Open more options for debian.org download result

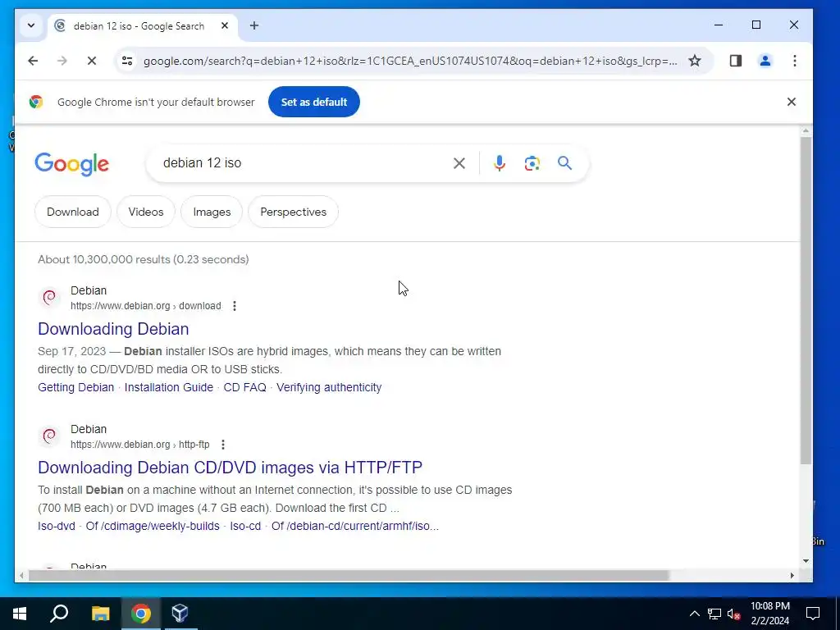(x=234, y=306)
